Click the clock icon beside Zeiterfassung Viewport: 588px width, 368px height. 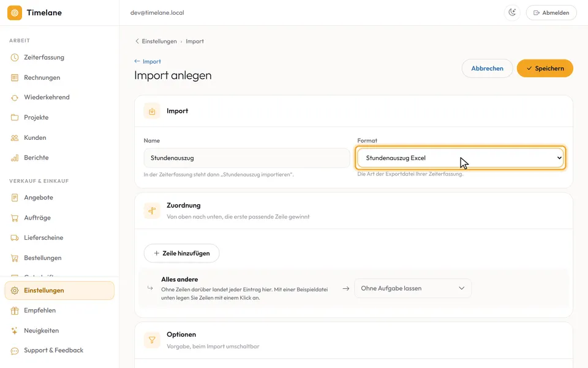click(x=15, y=58)
